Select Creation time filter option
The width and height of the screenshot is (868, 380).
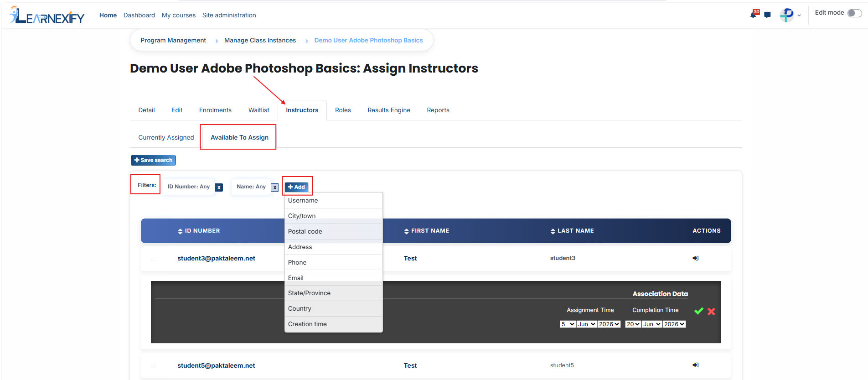(x=334, y=324)
